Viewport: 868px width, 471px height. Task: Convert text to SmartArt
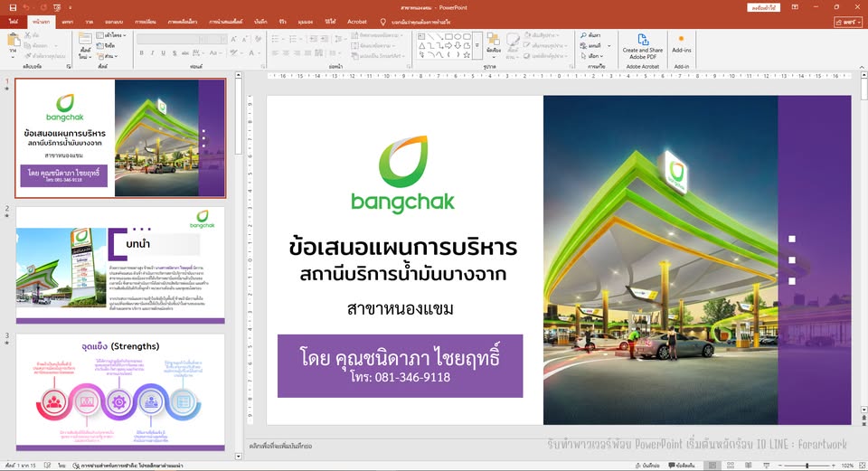tap(379, 56)
